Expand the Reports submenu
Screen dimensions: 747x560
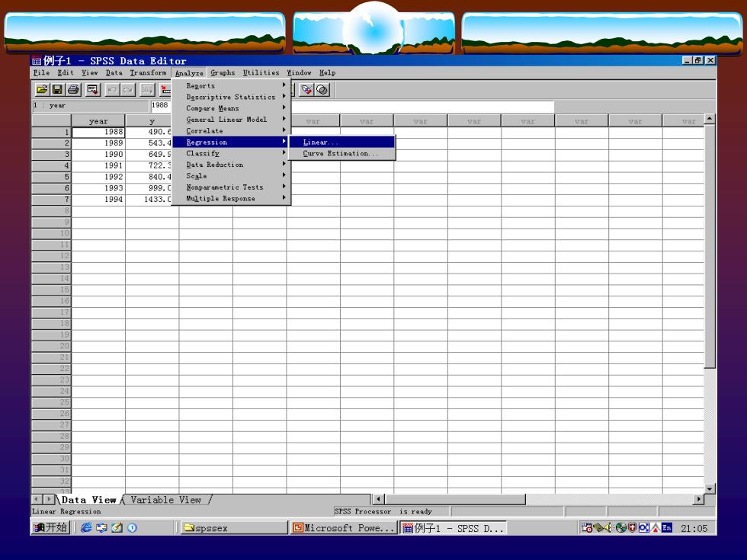click(x=231, y=85)
